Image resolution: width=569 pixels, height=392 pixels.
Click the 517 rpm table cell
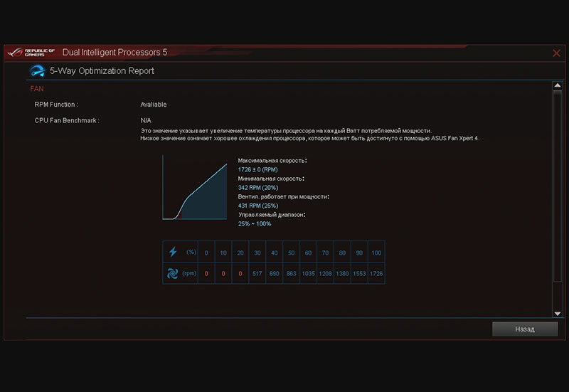point(257,274)
